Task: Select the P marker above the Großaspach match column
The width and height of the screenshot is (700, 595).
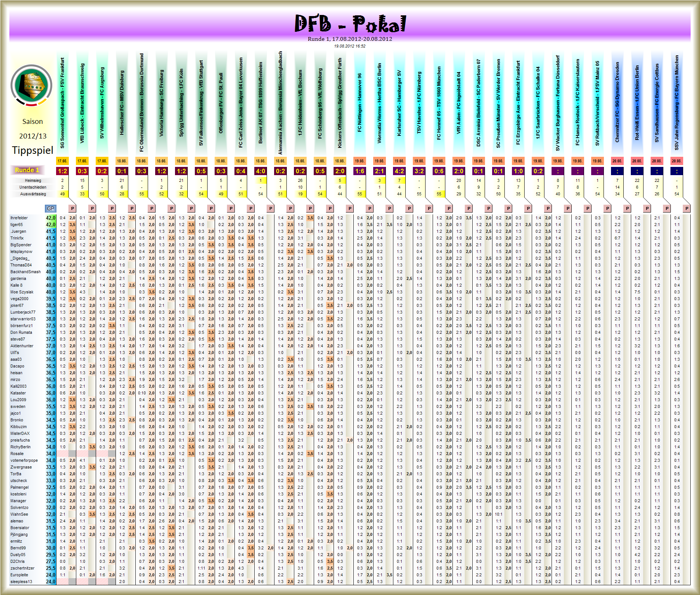Action: (x=72, y=208)
